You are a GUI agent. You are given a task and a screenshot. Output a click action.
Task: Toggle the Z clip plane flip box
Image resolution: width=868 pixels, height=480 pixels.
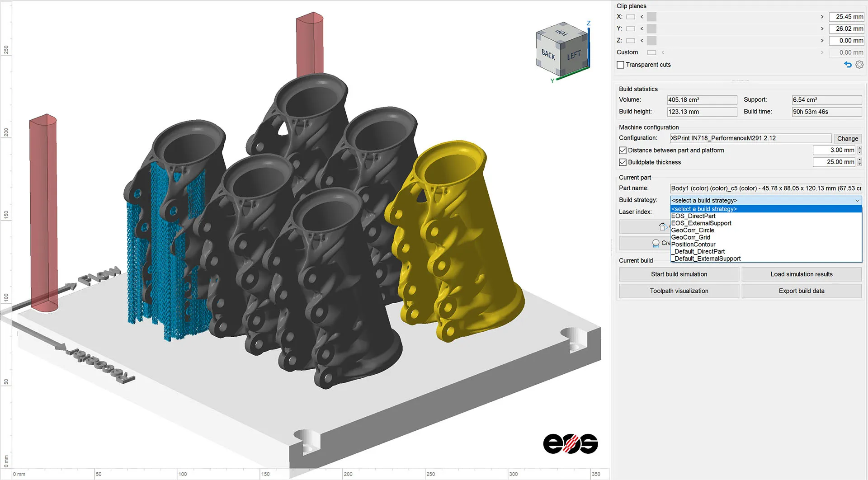tap(631, 41)
